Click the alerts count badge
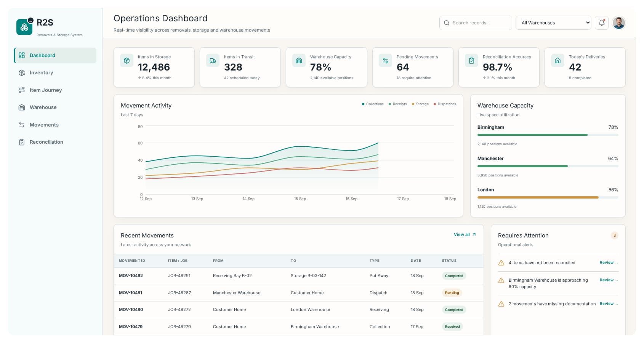 pos(614,236)
